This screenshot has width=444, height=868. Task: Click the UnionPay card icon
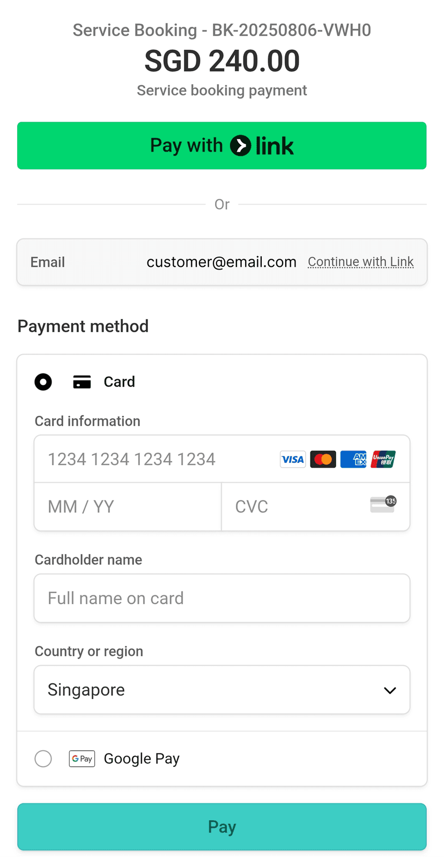tap(383, 459)
